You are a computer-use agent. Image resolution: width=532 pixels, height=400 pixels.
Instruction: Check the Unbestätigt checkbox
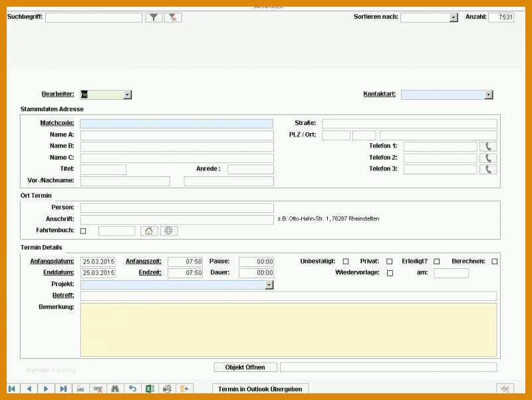coord(346,262)
